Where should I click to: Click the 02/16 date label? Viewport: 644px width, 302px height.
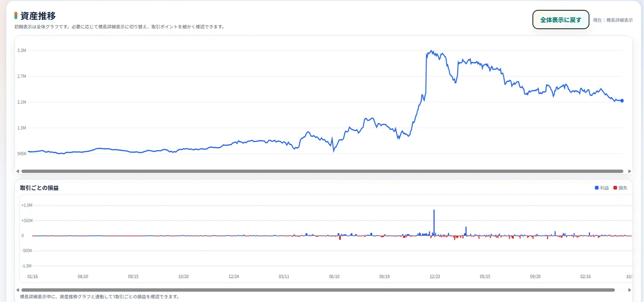pyautogui.click(x=586, y=277)
